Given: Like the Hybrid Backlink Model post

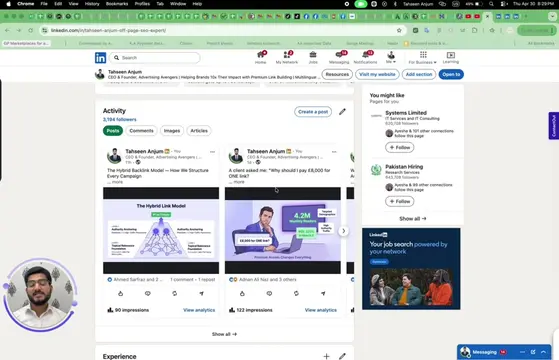Looking at the screenshot, I should pos(120,293).
